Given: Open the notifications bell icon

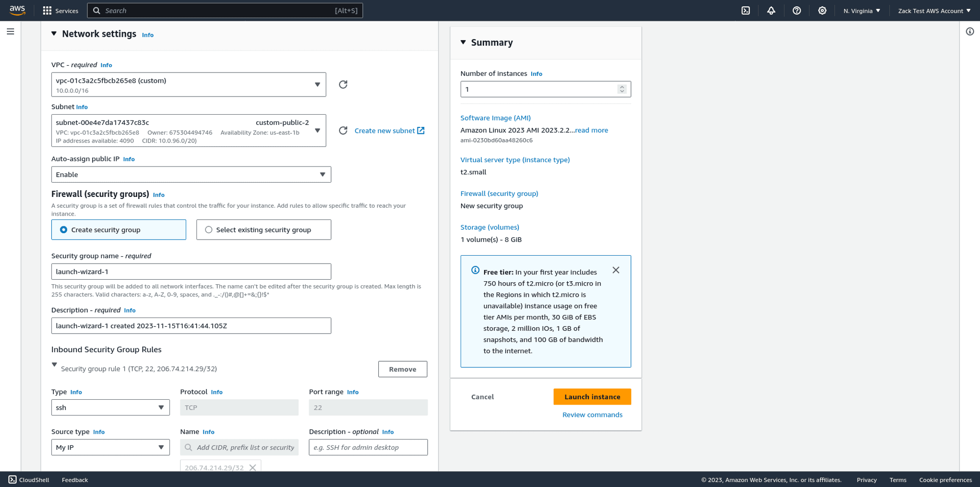Looking at the screenshot, I should point(771,10).
